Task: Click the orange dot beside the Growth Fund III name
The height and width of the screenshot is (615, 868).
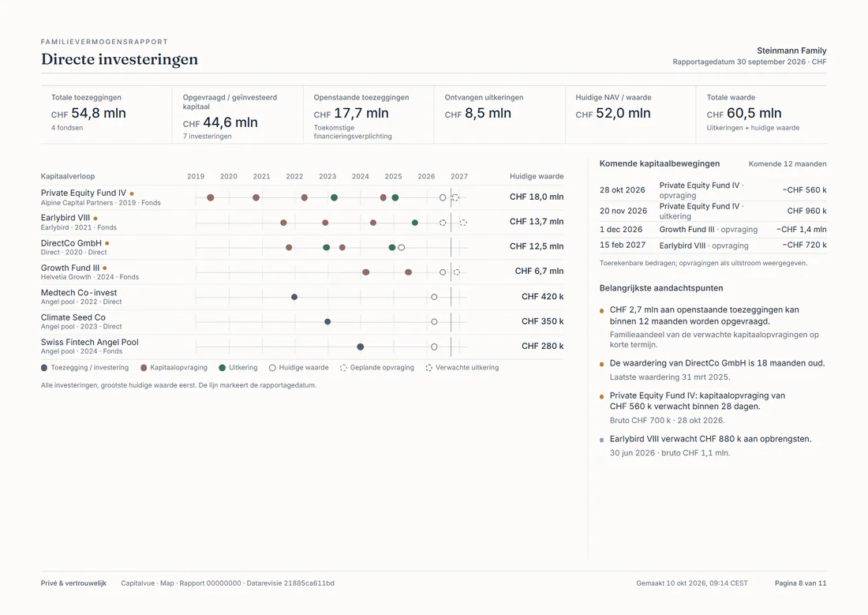Action: click(105, 268)
